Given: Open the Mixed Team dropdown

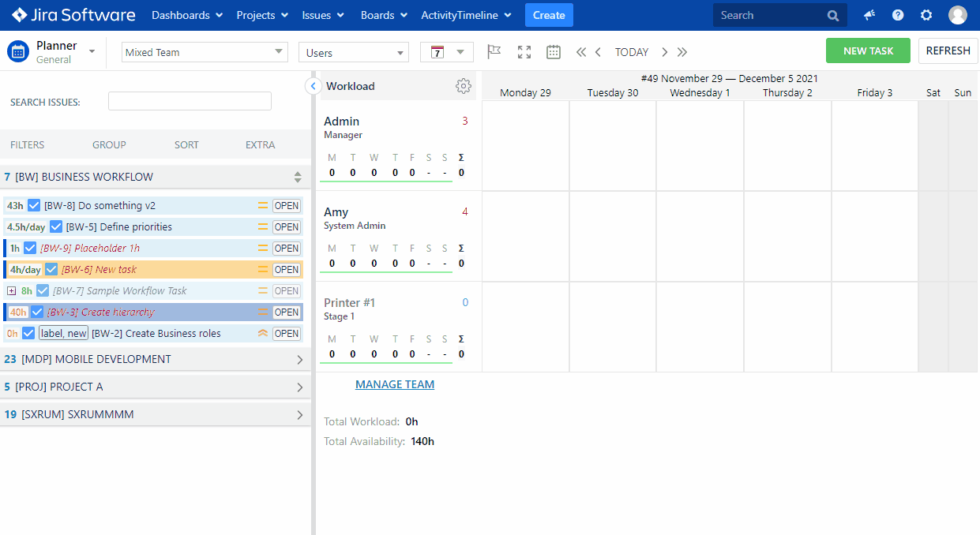Looking at the screenshot, I should pyautogui.click(x=204, y=51).
